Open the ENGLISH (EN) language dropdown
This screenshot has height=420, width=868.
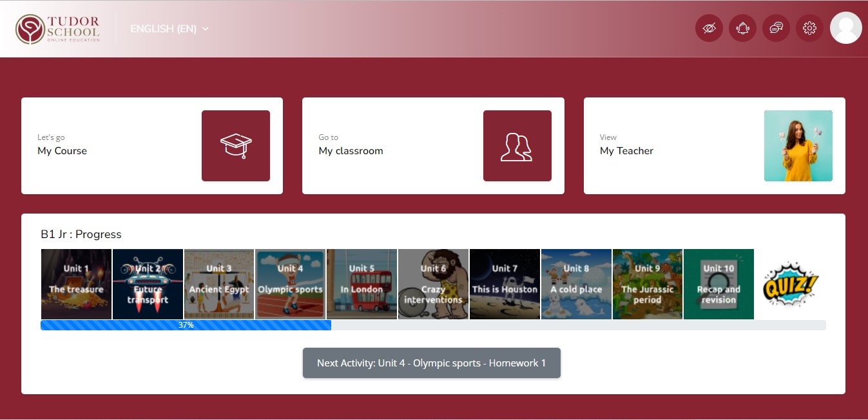(169, 28)
